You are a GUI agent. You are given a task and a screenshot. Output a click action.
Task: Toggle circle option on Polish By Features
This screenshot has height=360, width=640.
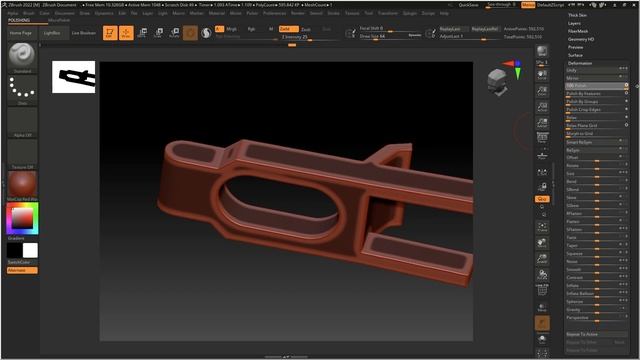coord(626,93)
